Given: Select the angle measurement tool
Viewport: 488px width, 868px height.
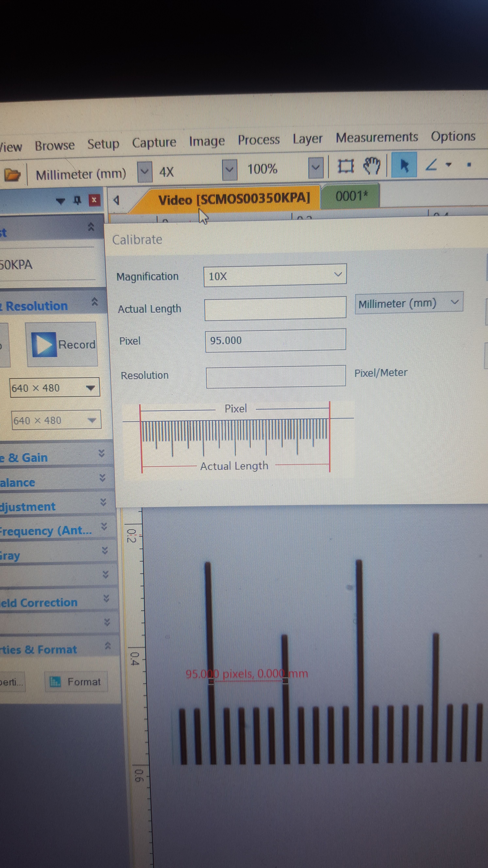Looking at the screenshot, I should (431, 165).
